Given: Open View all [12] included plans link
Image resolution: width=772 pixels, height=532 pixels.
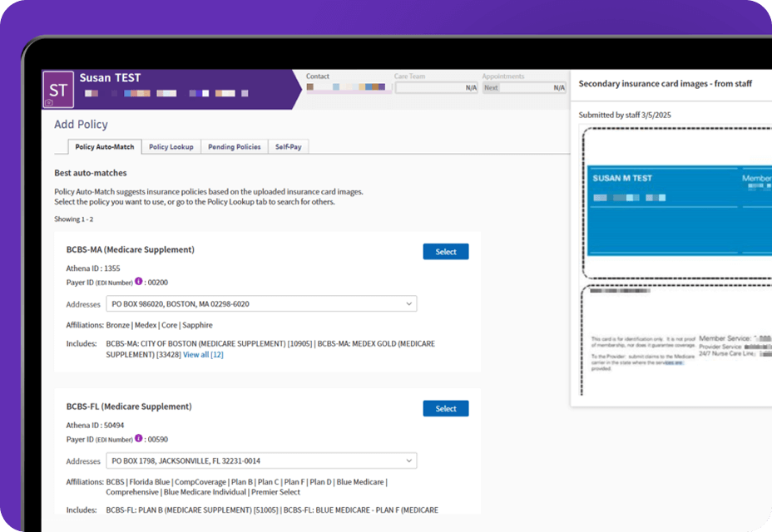Looking at the screenshot, I should pyautogui.click(x=203, y=355).
